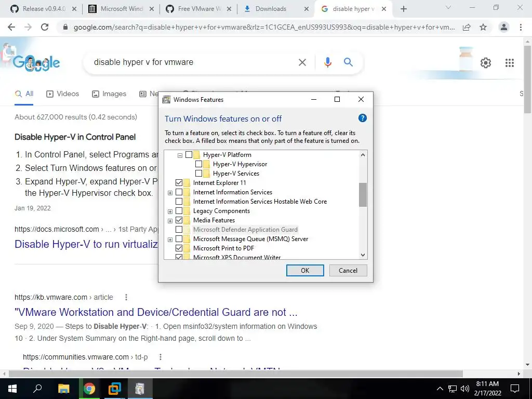Open VMware Workstation from the taskbar
The image size is (532, 399).
click(115, 389)
